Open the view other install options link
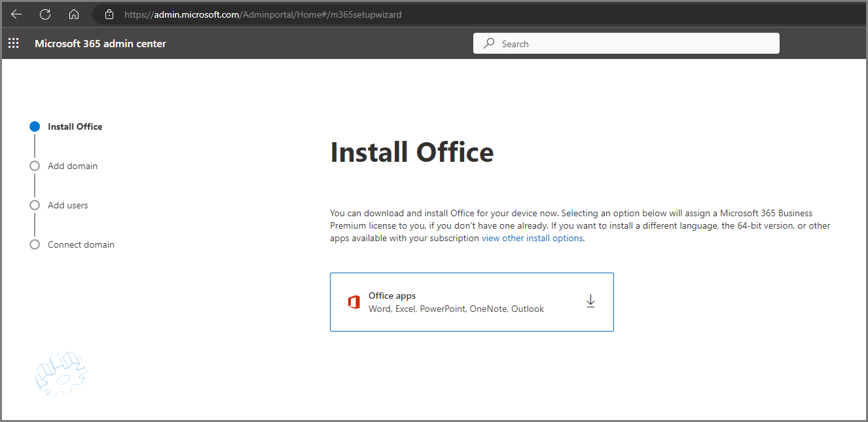 click(x=532, y=239)
